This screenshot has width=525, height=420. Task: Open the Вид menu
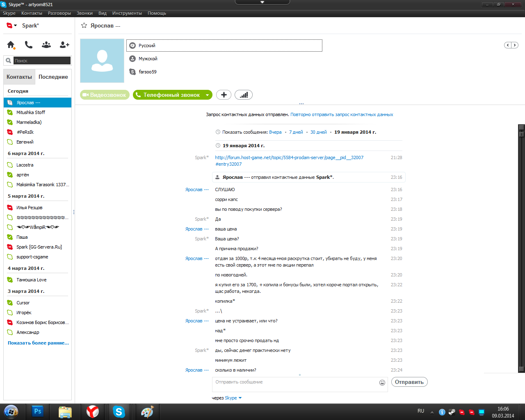(103, 13)
